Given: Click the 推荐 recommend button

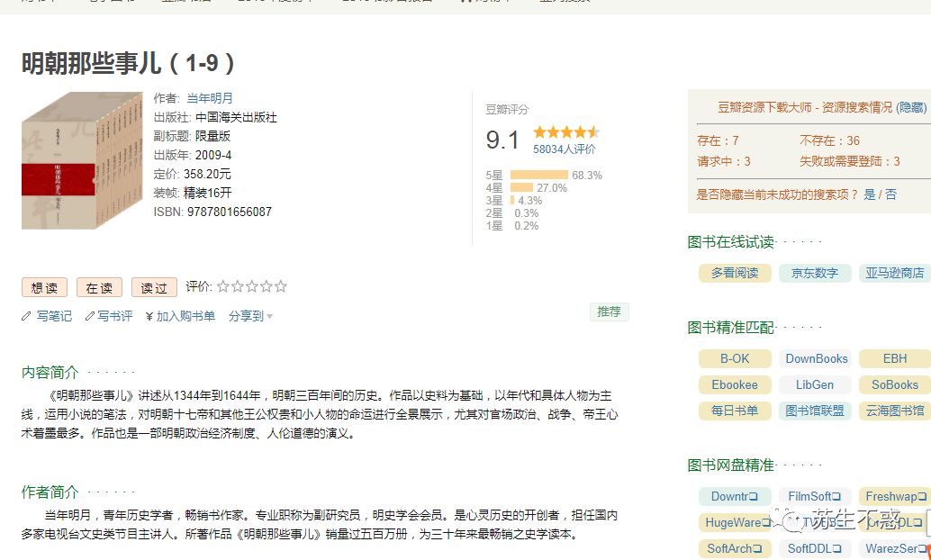Looking at the screenshot, I should pos(610,312).
